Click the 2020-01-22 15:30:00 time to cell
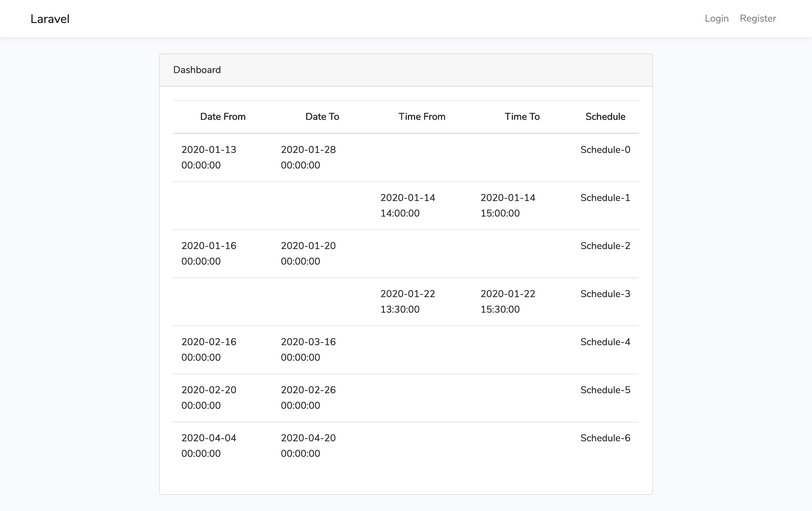Image resolution: width=812 pixels, height=511 pixels. [x=508, y=302]
